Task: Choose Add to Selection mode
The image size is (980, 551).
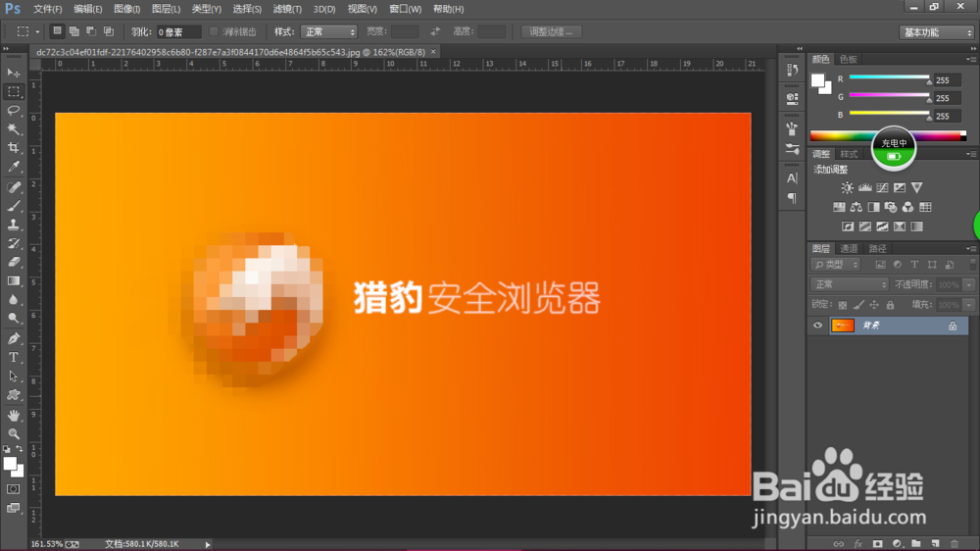Action: click(x=73, y=30)
